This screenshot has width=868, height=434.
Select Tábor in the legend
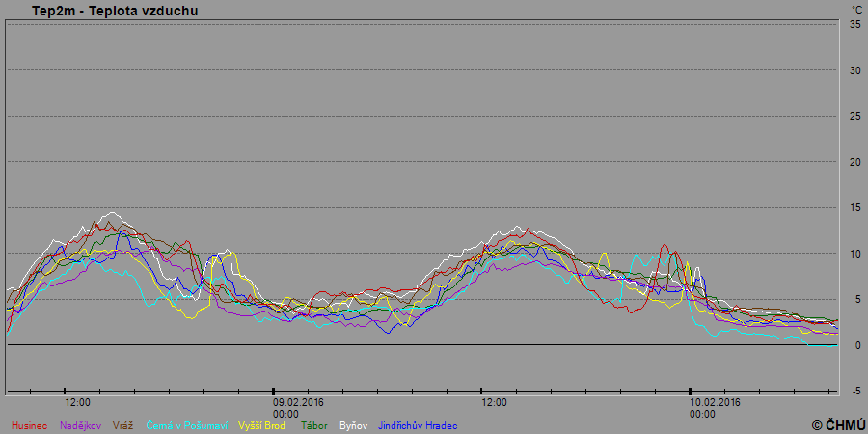click(x=314, y=425)
